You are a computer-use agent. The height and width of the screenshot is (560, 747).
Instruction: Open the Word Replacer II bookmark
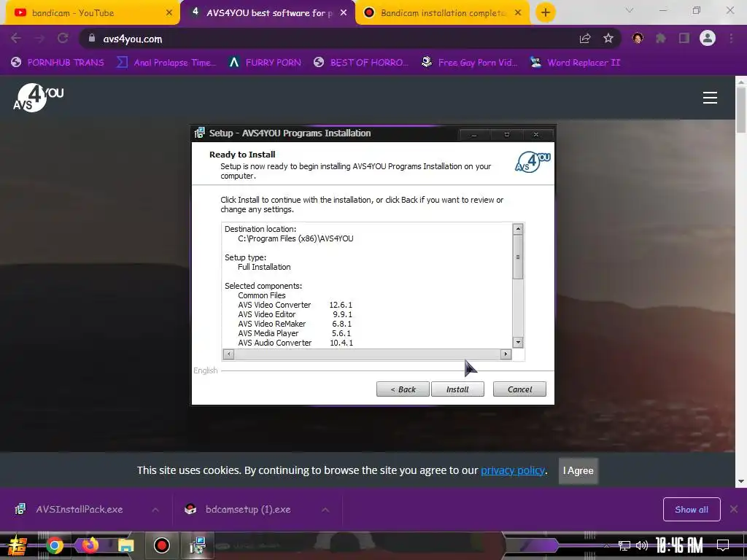coord(575,63)
